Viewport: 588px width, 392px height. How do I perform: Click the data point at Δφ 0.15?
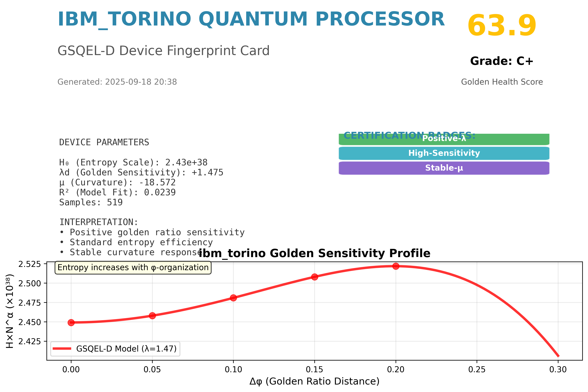[x=315, y=277]
